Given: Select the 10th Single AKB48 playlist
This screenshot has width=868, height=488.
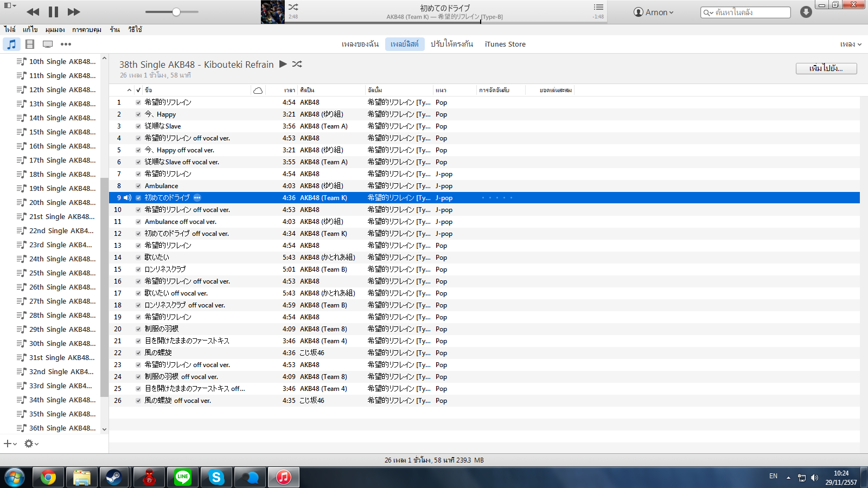Looking at the screenshot, I should coord(56,61).
